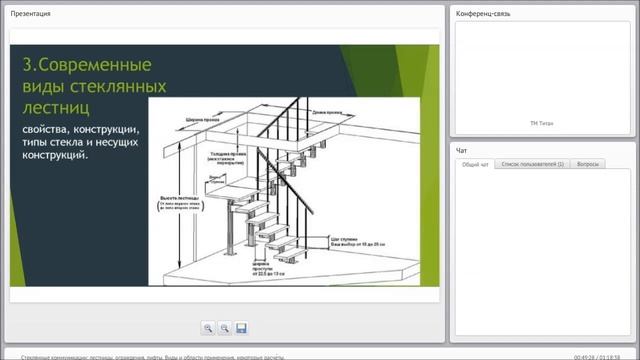Click the Ширина проема label in diagram
Image resolution: width=640 pixels, height=360 pixels.
pyautogui.click(x=202, y=120)
